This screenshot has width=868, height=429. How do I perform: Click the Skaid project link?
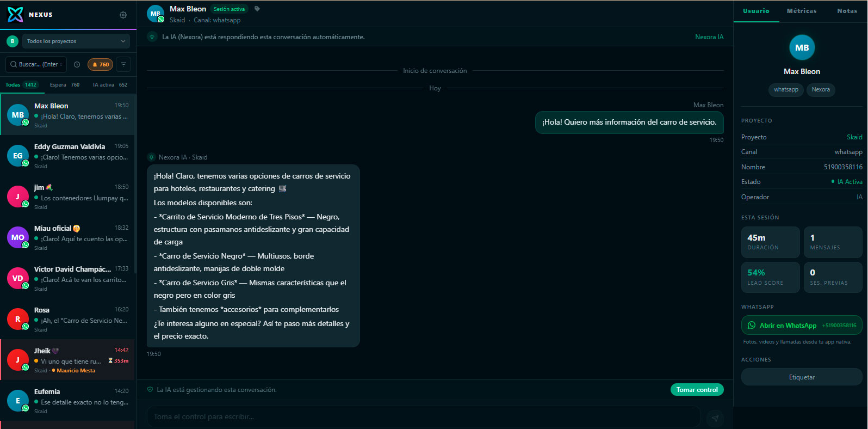click(x=854, y=137)
